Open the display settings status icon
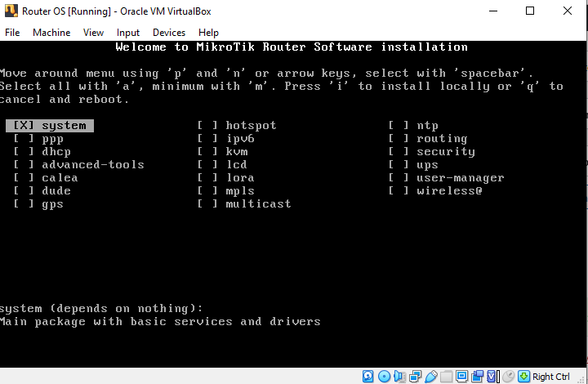 pos(461,376)
